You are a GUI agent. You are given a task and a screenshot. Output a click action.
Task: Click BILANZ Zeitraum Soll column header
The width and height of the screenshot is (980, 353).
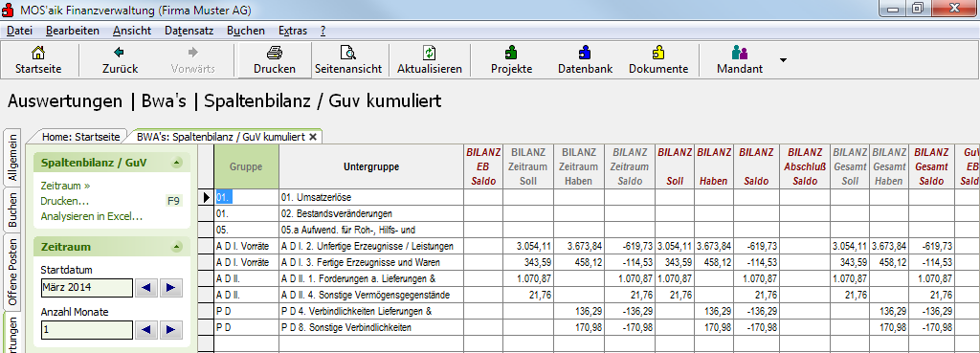(528, 166)
